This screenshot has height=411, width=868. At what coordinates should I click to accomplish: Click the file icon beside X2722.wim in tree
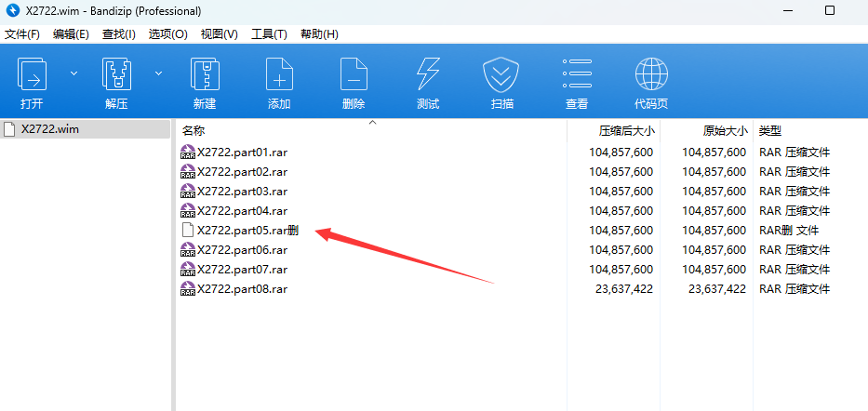[9, 129]
